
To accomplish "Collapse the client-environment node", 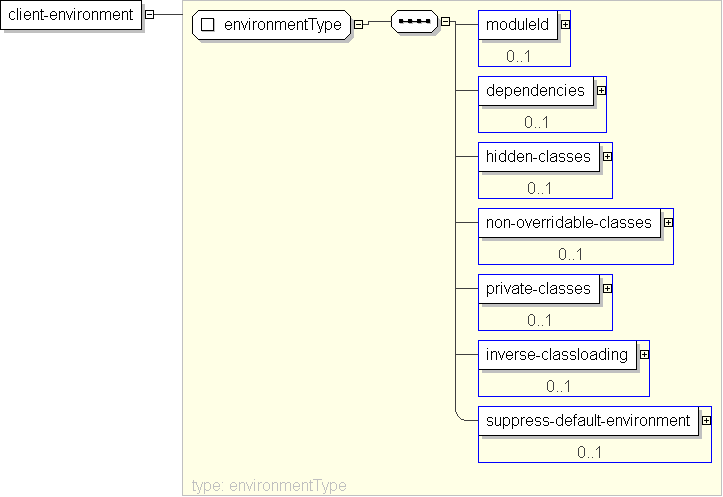I will coord(149,15).
